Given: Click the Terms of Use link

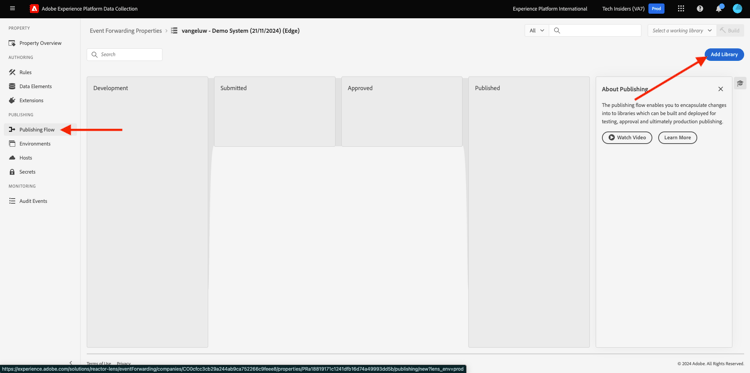Looking at the screenshot, I should click(x=99, y=363).
